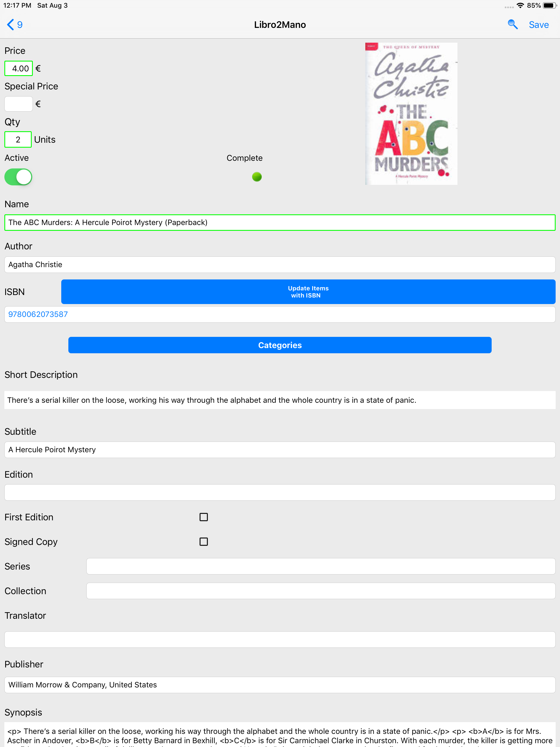Select the Price field showing 4.00

(19, 69)
